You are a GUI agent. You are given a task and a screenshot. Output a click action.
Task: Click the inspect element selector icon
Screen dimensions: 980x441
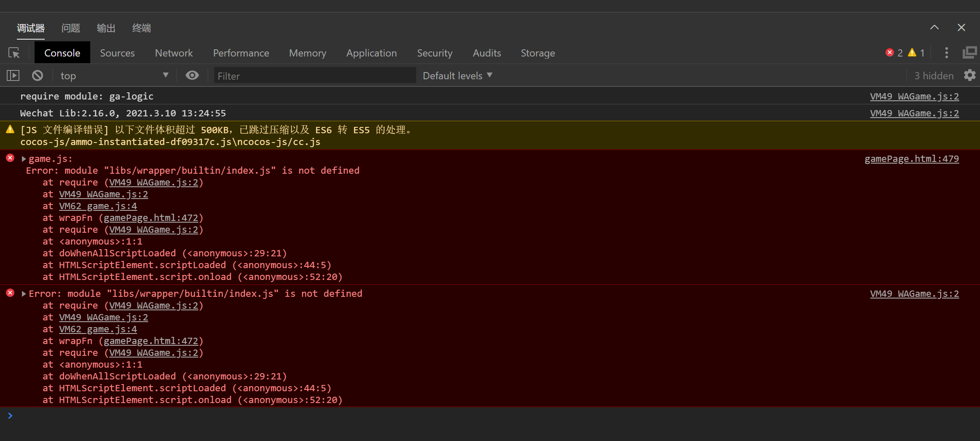pyautogui.click(x=14, y=53)
